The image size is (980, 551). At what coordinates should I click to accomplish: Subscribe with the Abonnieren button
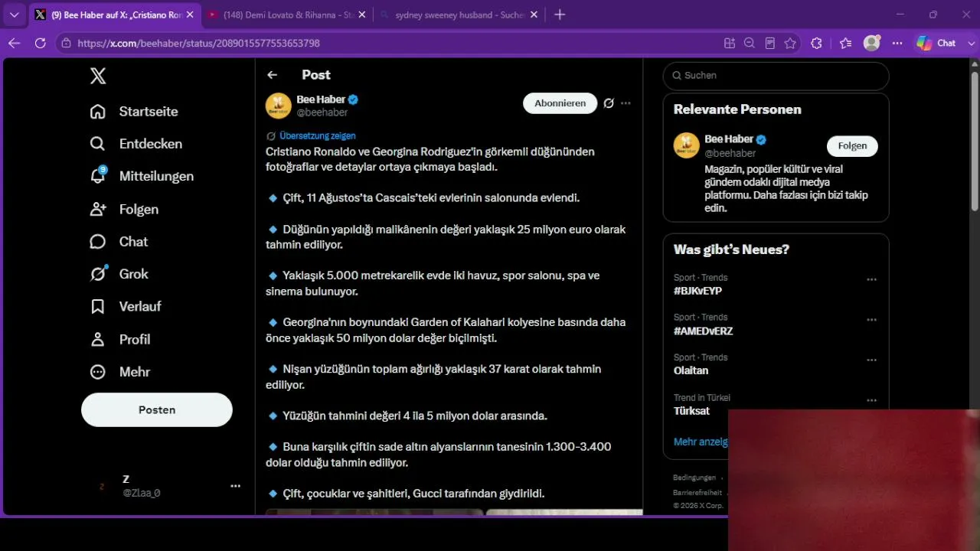point(560,103)
